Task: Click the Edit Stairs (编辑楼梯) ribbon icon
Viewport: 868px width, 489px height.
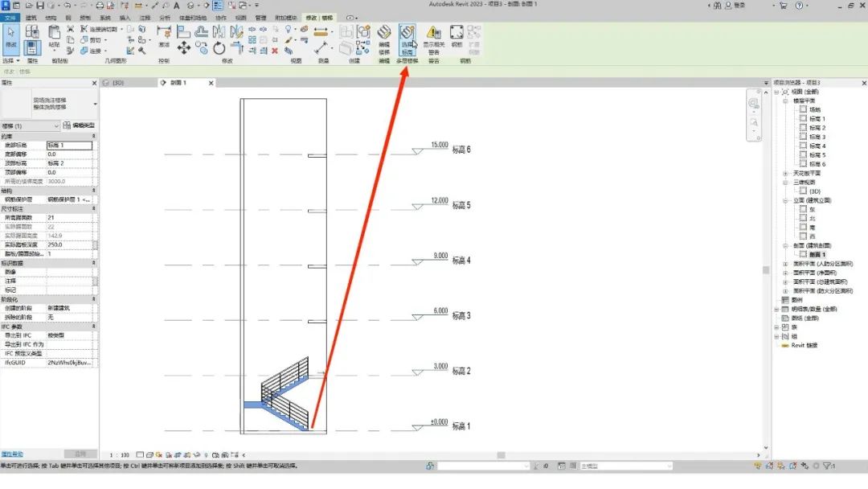Action: [x=384, y=37]
